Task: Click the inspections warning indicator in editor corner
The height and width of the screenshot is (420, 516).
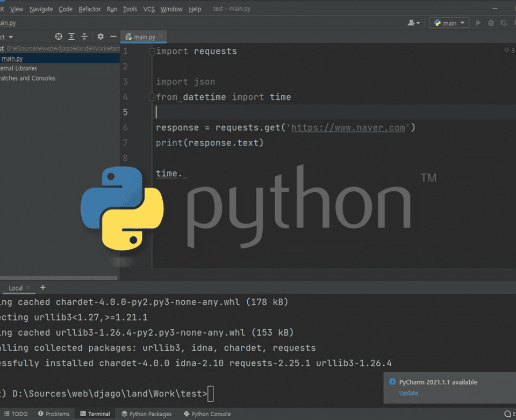Action: pyautogui.click(x=509, y=50)
